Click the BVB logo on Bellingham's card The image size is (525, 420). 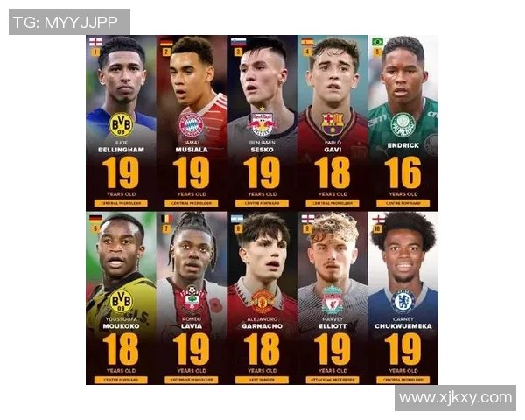click(121, 124)
